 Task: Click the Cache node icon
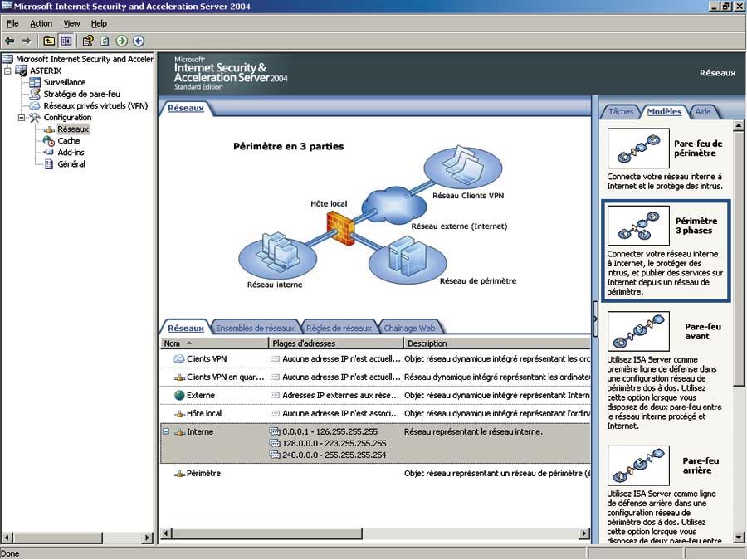49,140
